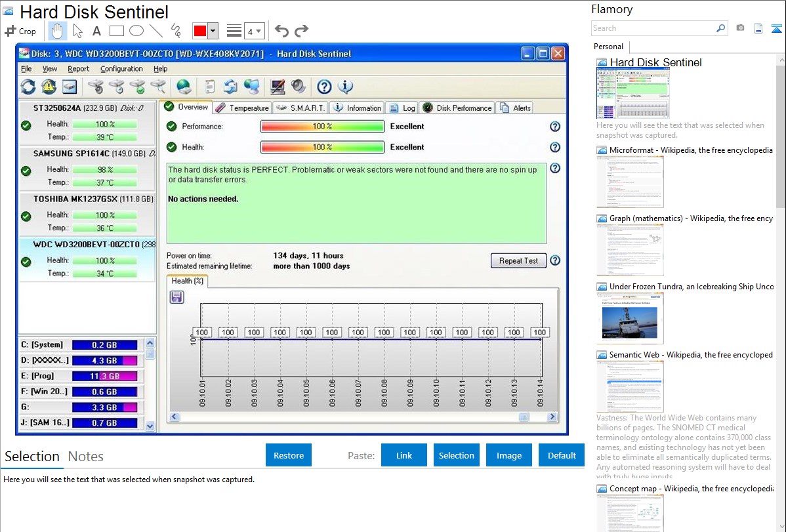Open the Personal tab

tap(609, 47)
